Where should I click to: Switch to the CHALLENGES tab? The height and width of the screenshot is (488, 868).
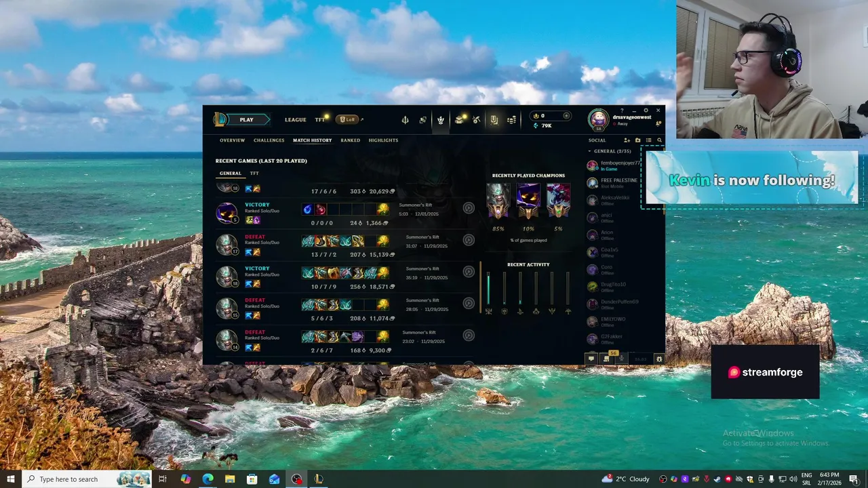[269, 140]
